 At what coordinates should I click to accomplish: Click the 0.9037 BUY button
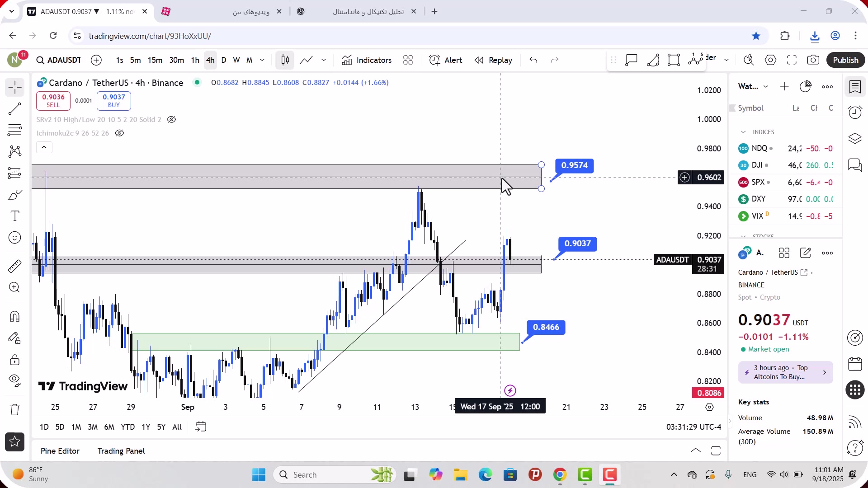tap(114, 101)
